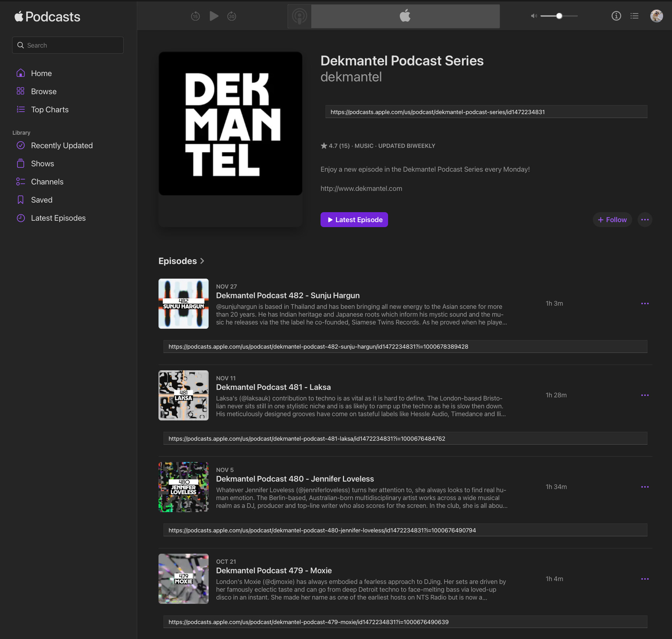The image size is (672, 639).
Task: Click the Channels icon in the sidebar
Action: coord(21,182)
